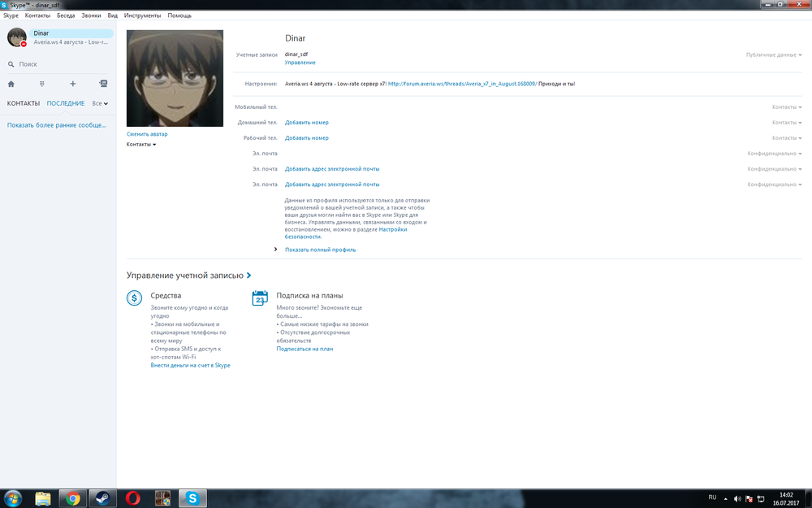Click the search magnifier icon
This screenshot has height=508, width=812.
click(11, 64)
